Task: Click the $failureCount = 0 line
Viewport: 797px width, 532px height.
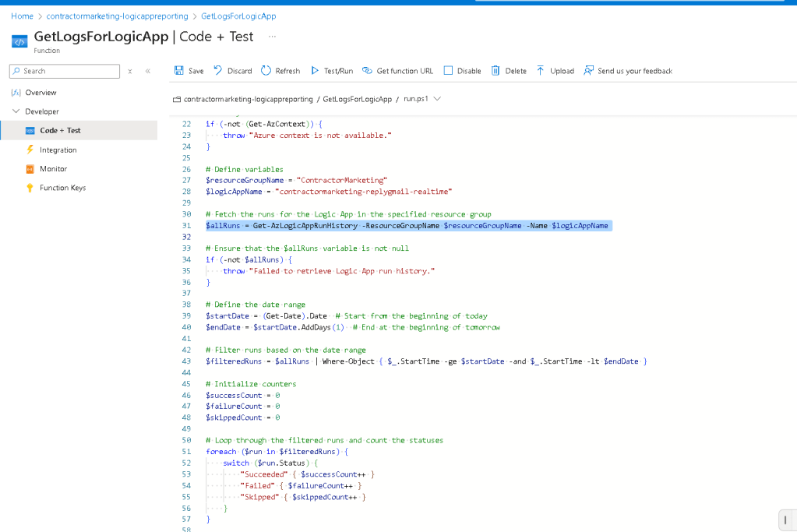Action: [x=243, y=407]
